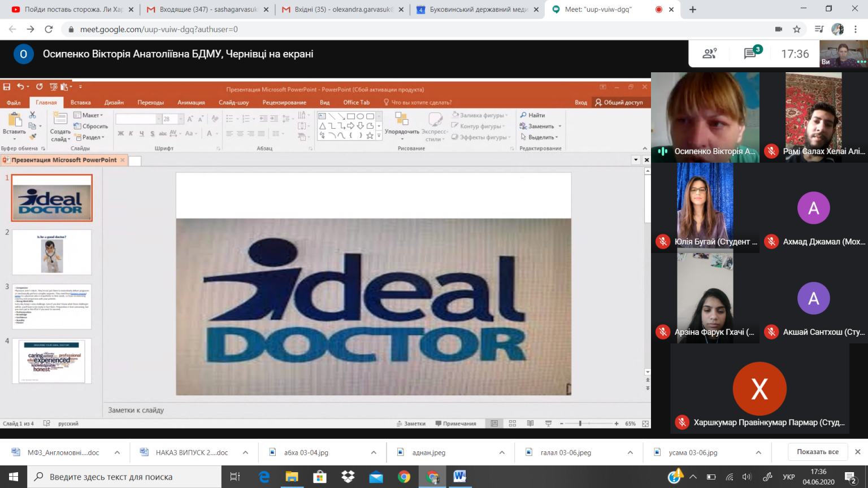This screenshot has height=488, width=868.
Task: Go back using the browser back arrow
Action: point(12,29)
